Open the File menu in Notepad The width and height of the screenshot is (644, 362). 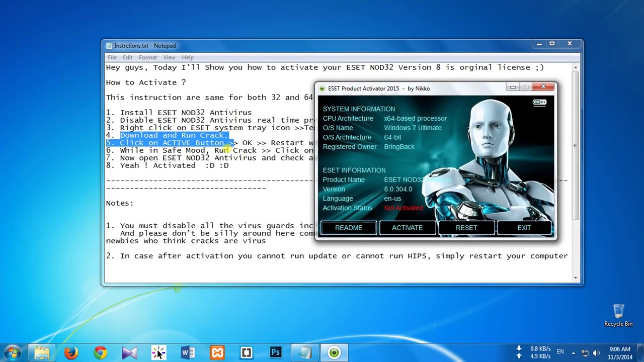pyautogui.click(x=112, y=57)
